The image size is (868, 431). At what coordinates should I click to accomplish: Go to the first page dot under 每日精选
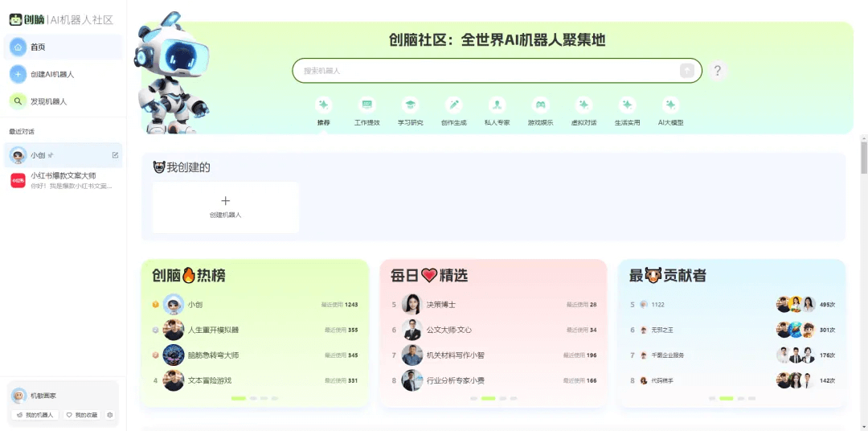point(474,398)
